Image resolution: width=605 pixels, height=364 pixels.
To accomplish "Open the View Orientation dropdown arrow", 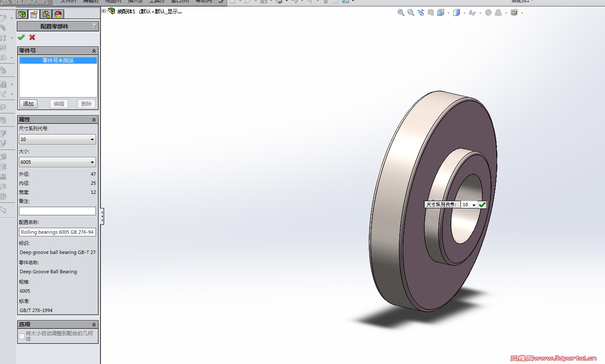I will [448, 13].
